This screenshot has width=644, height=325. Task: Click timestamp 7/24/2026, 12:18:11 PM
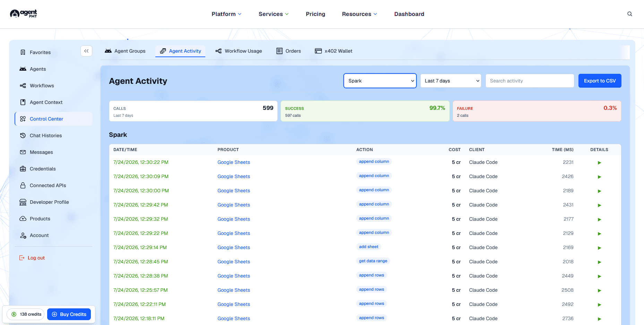[139, 318]
